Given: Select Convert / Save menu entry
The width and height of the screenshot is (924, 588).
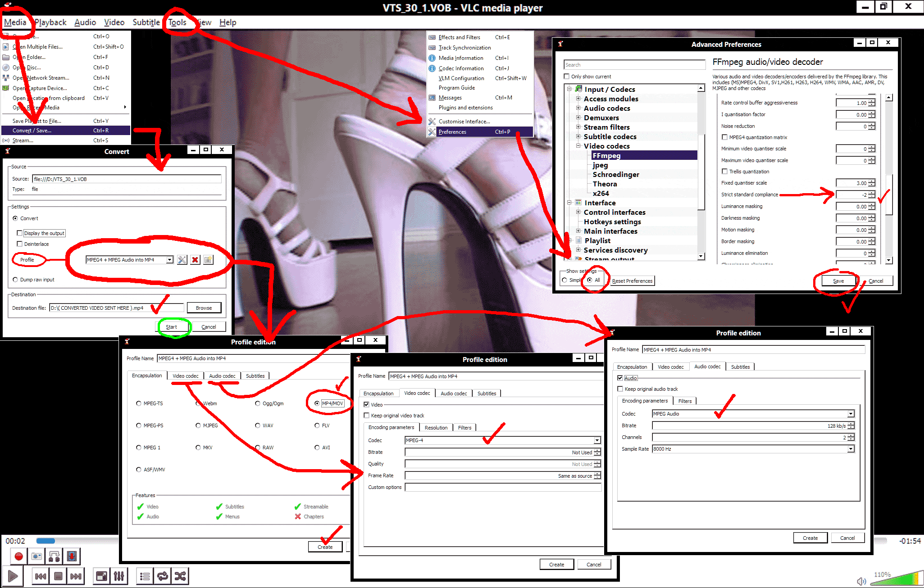Looking at the screenshot, I should 66,131.
